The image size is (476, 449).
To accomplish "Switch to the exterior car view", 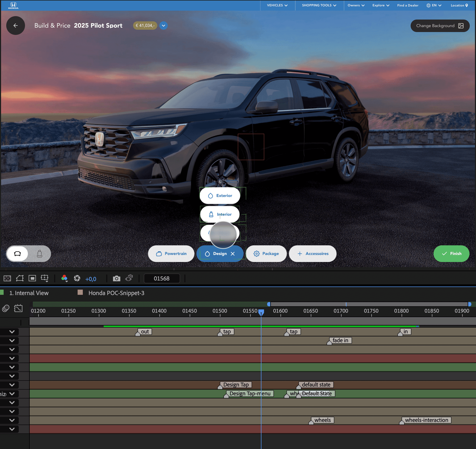I will [x=17, y=254].
